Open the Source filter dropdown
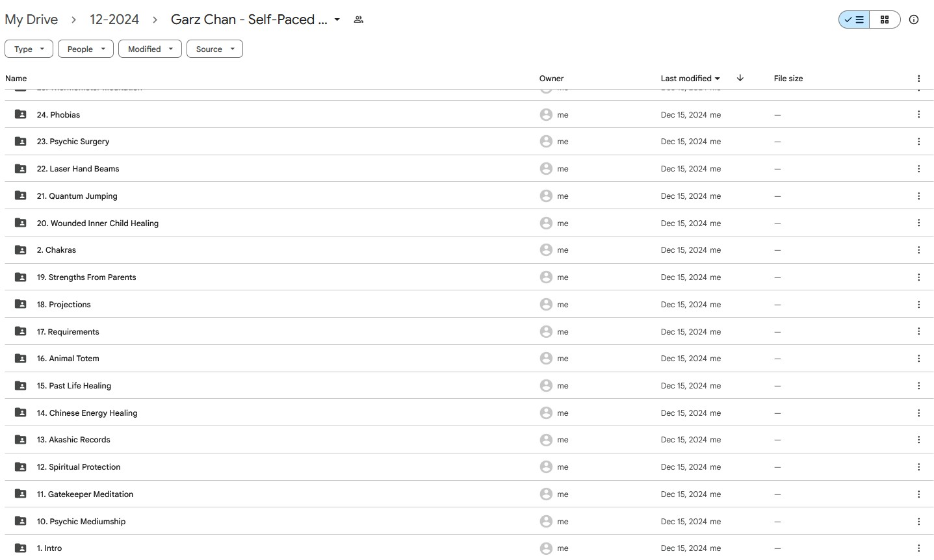Image resolution: width=934 pixels, height=560 pixels. point(214,49)
